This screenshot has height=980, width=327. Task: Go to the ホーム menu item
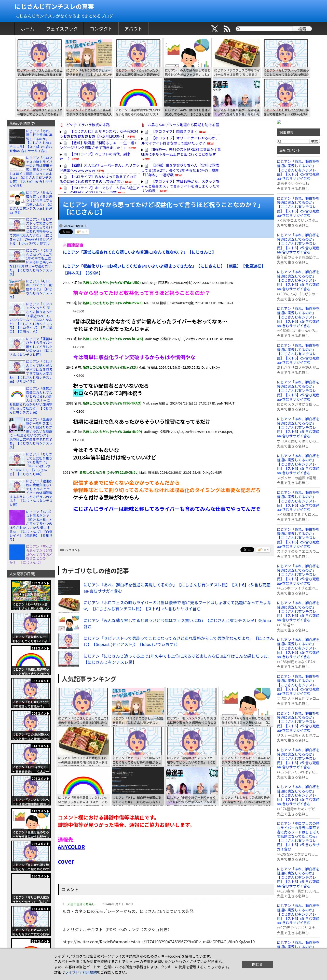point(28,29)
